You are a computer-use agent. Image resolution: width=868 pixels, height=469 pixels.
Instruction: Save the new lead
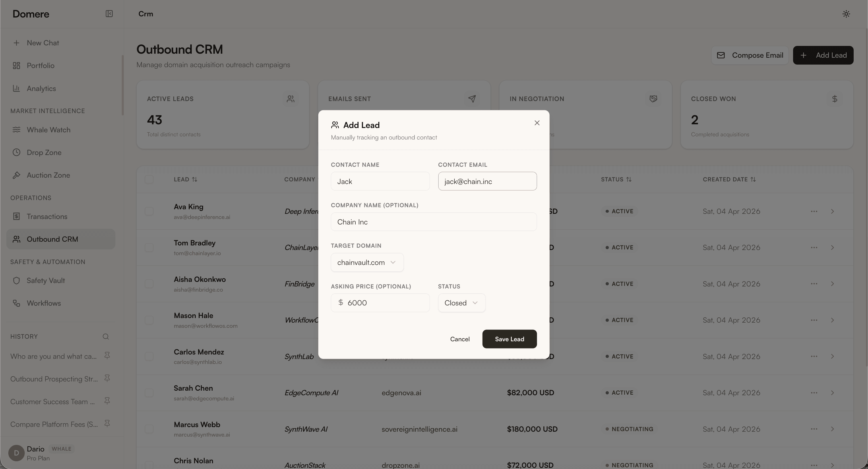tap(509, 339)
